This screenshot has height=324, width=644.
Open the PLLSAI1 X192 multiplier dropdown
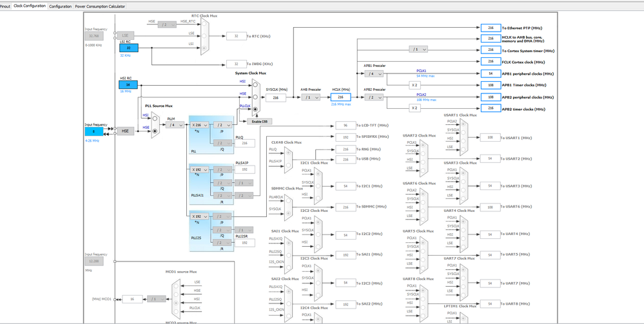[200, 169]
